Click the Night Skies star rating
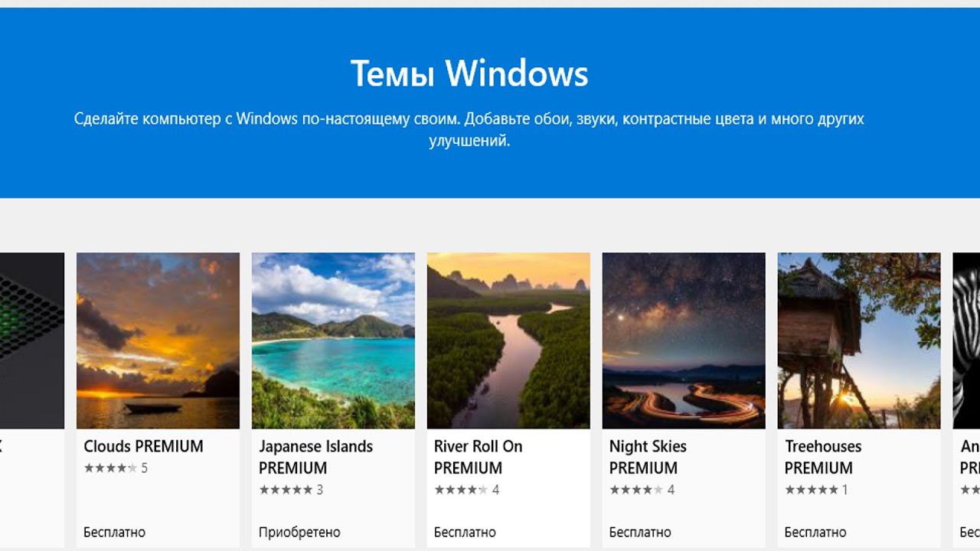 pos(636,490)
